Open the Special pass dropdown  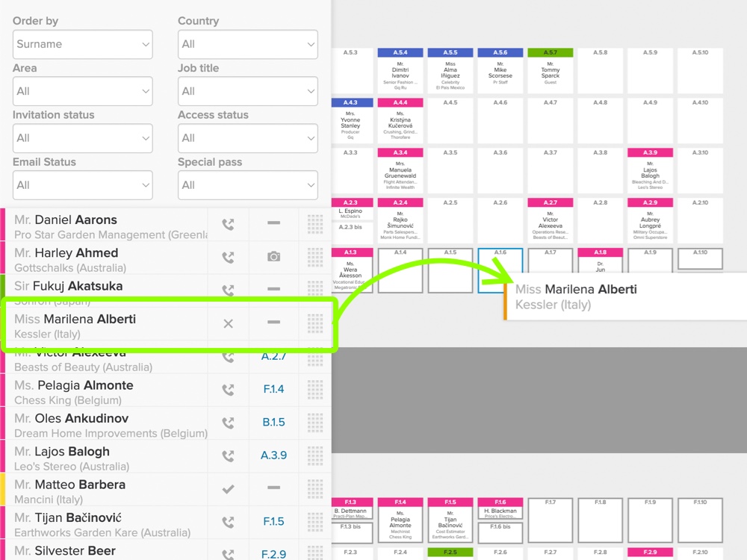click(248, 185)
